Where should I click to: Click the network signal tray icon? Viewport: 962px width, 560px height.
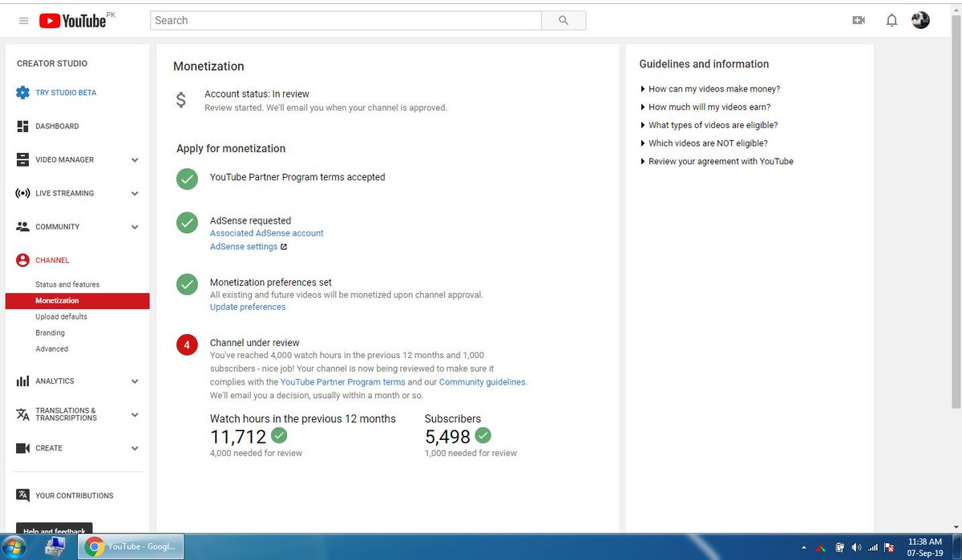pos(873,548)
